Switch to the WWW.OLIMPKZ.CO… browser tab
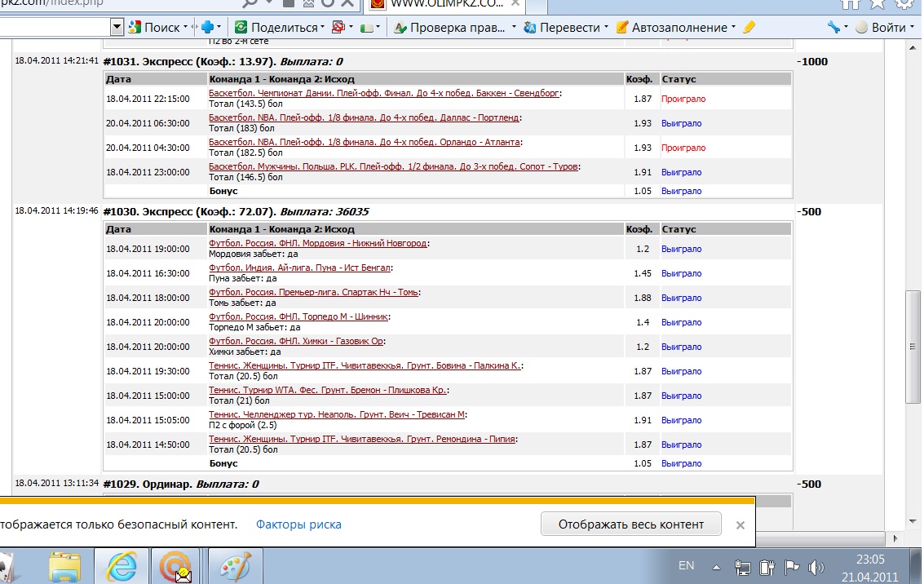The width and height of the screenshot is (924, 584). pos(445,5)
